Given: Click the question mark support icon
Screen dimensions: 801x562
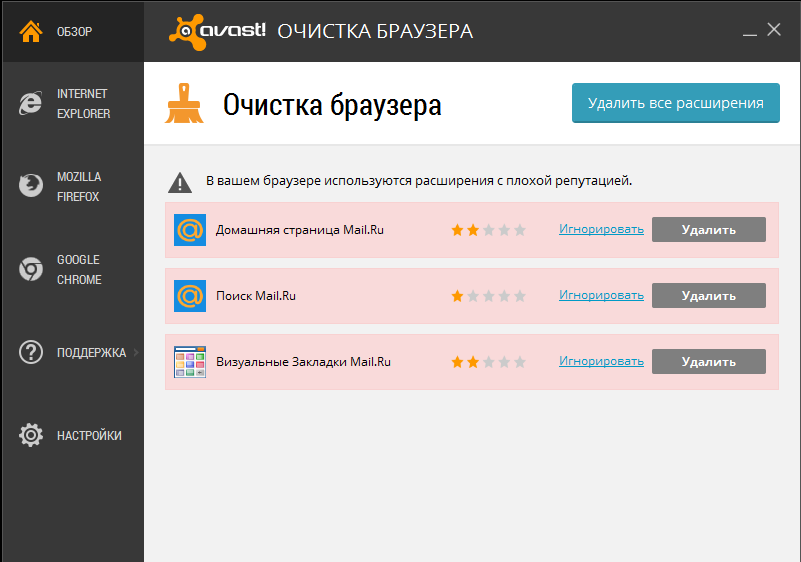Looking at the screenshot, I should point(31,353).
